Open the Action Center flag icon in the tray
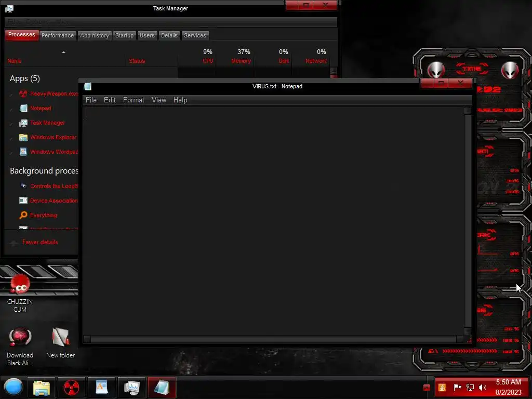 pyautogui.click(x=457, y=387)
